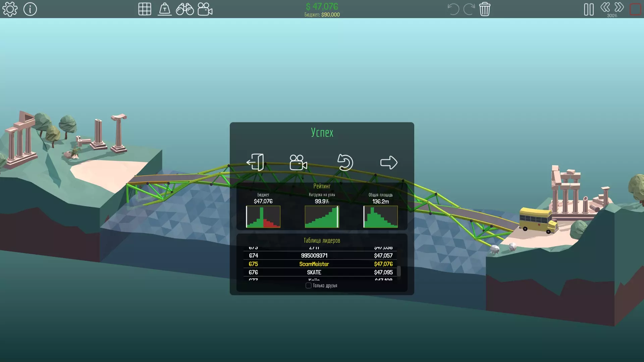Click the level info icon

coord(30,9)
